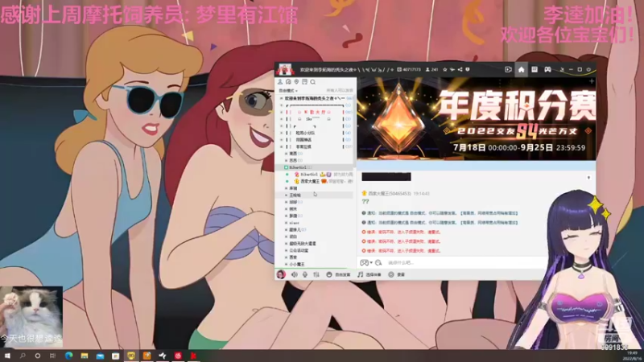The width and height of the screenshot is (644, 362).
Task: Add tab with the plus icon above banner
Action: point(592,81)
